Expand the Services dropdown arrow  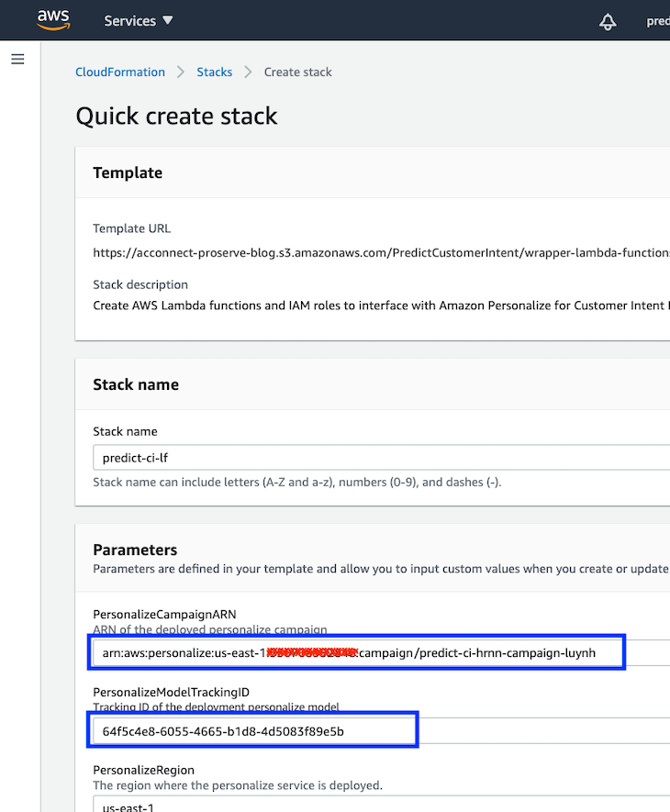pos(165,20)
